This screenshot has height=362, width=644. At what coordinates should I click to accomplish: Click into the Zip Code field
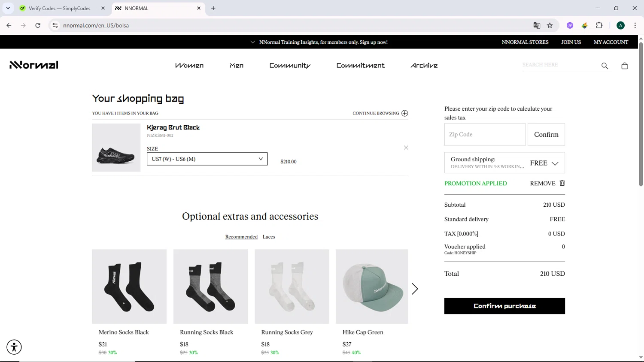pyautogui.click(x=485, y=134)
